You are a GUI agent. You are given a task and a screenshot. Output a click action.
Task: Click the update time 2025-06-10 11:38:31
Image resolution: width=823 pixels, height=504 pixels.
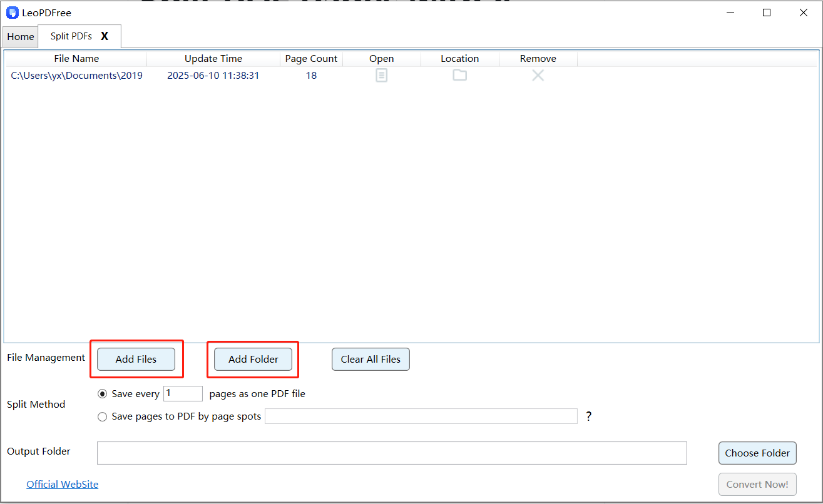[x=213, y=76]
